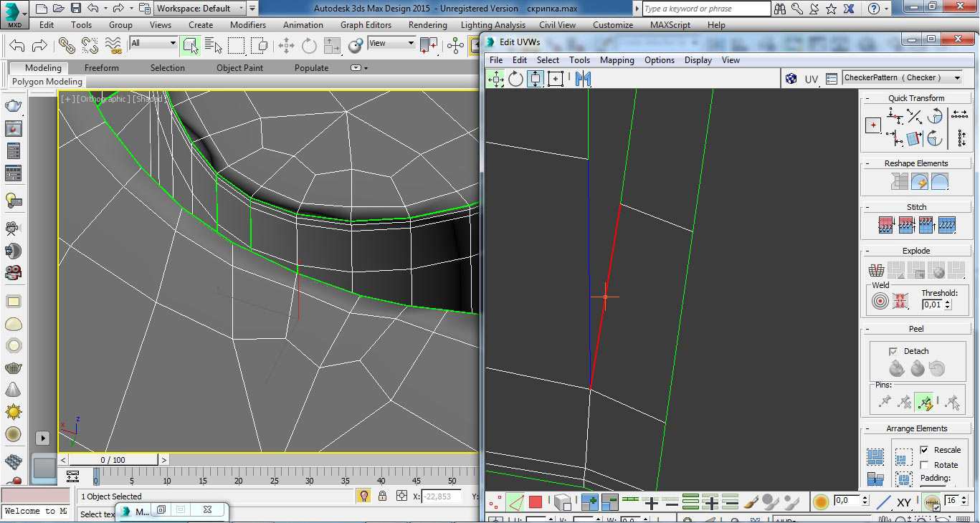The height and width of the screenshot is (523, 980).
Task: Select the Mirror Horizontal tool in Edit UVWs
Action: tap(583, 79)
